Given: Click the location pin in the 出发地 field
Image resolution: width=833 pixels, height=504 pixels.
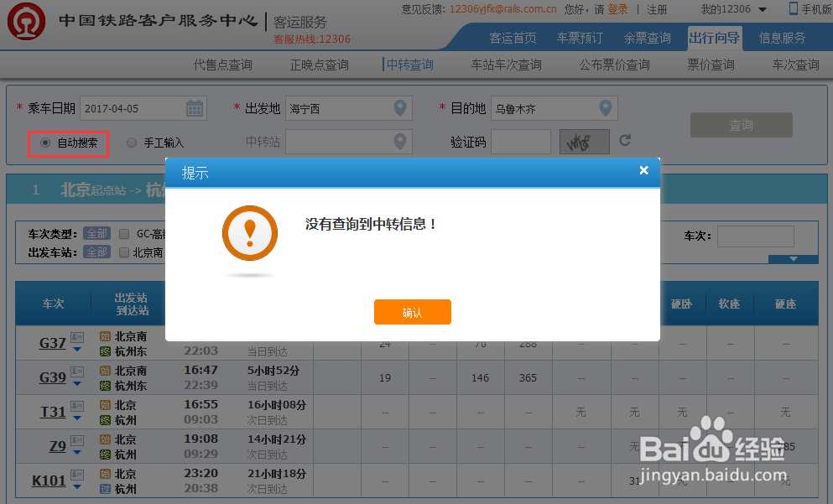Looking at the screenshot, I should (x=398, y=108).
